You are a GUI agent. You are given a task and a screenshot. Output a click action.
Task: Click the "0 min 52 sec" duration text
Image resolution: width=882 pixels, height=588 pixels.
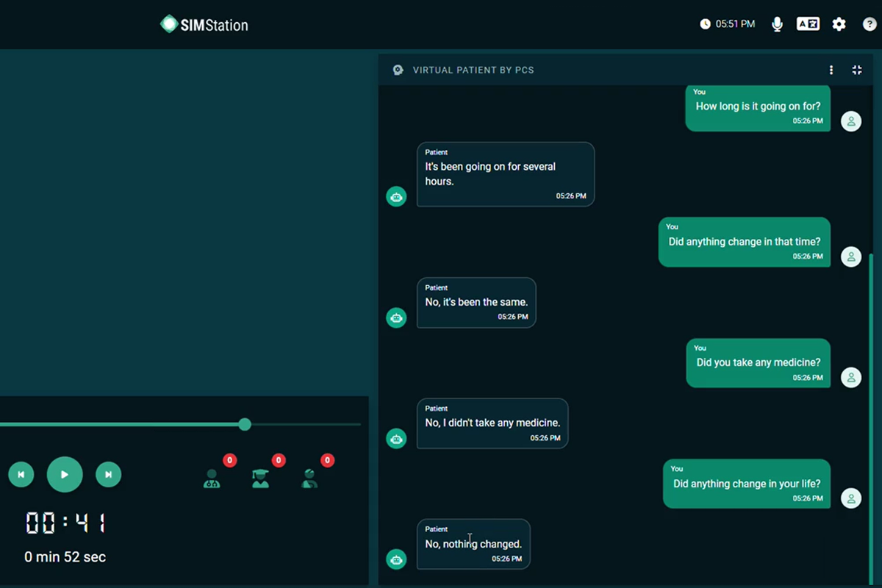pyautogui.click(x=65, y=557)
